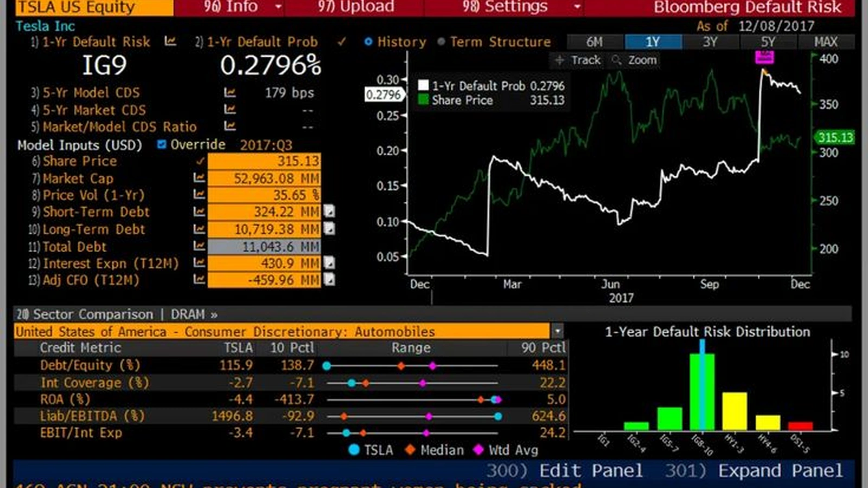868x488 pixels.
Task: Click chart icon for Price Vol (1-Yr)
Action: point(199,195)
